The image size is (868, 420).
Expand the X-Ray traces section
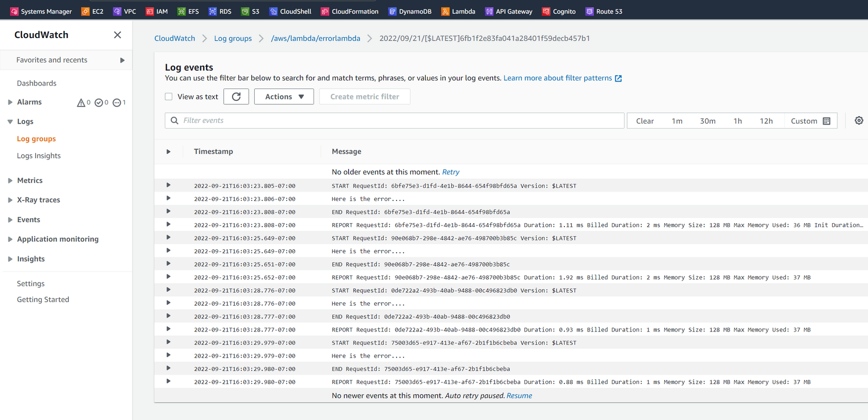(10, 200)
